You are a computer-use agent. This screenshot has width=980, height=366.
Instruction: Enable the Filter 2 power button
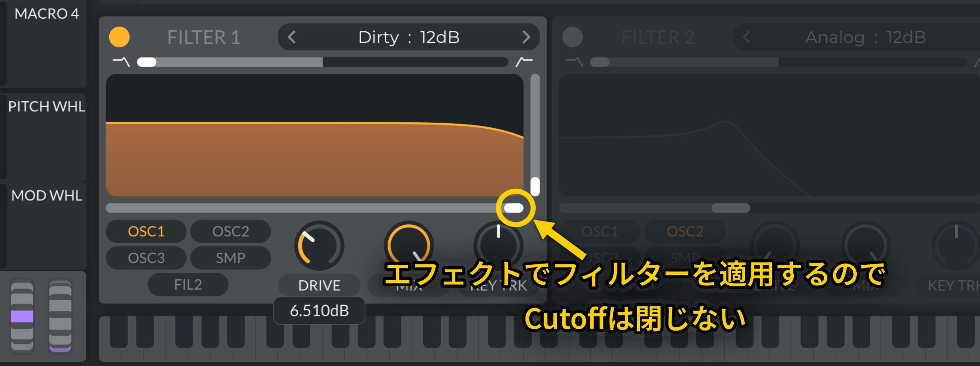pos(572,37)
